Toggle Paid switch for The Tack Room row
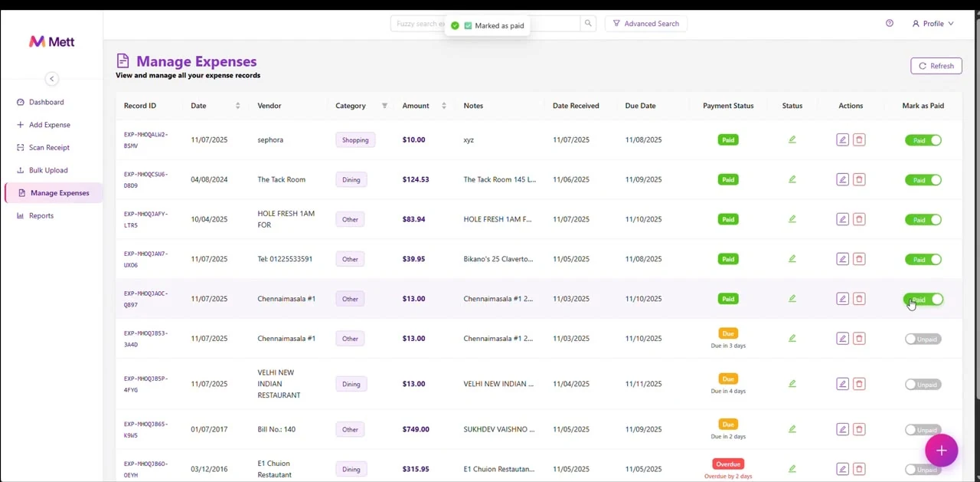 point(923,180)
